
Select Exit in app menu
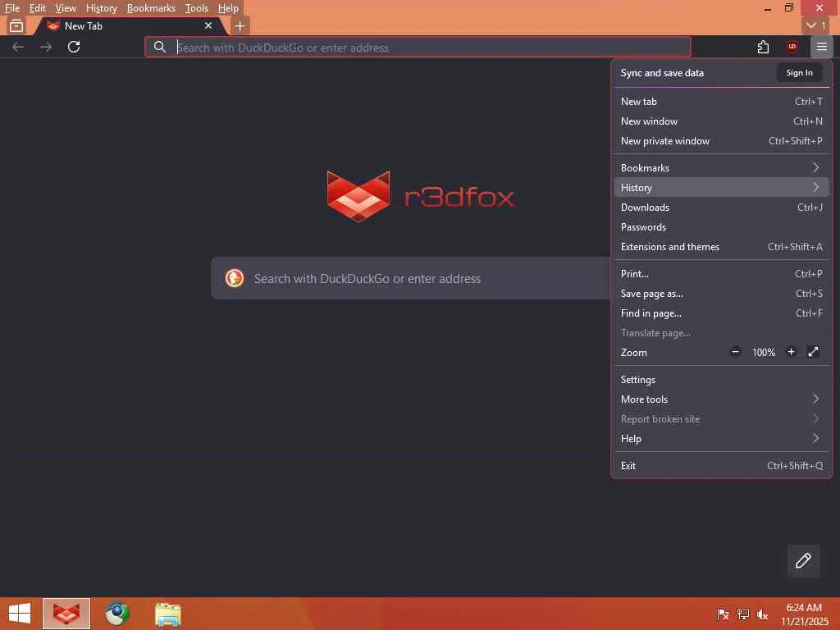tap(721, 466)
